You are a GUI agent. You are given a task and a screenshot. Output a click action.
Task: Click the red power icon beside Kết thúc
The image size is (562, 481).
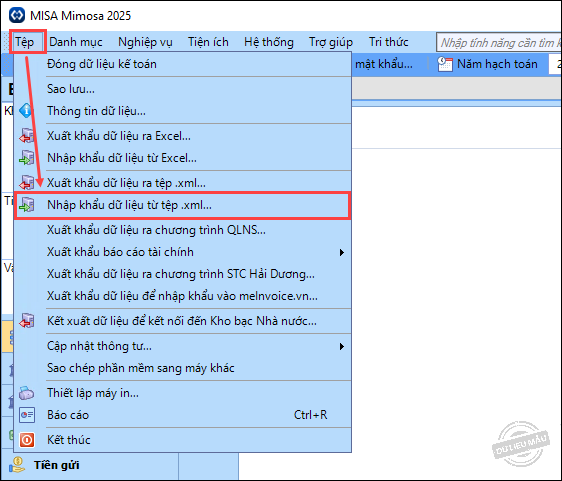coord(27,440)
